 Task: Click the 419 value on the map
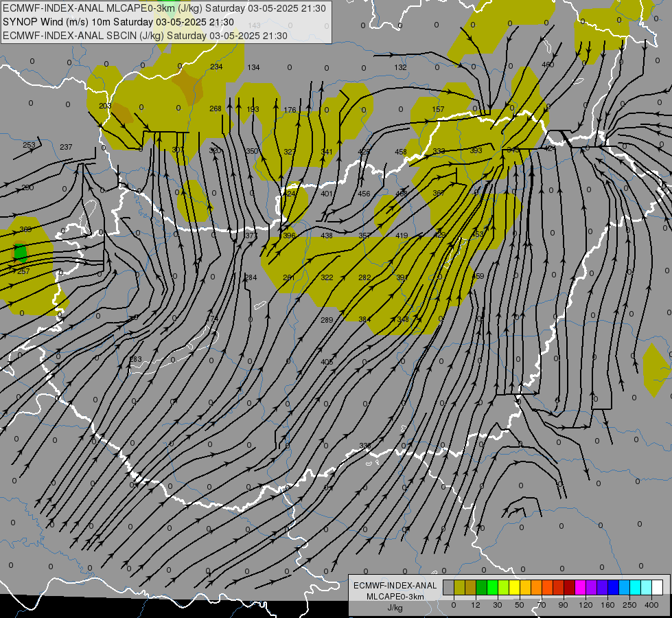(402, 236)
